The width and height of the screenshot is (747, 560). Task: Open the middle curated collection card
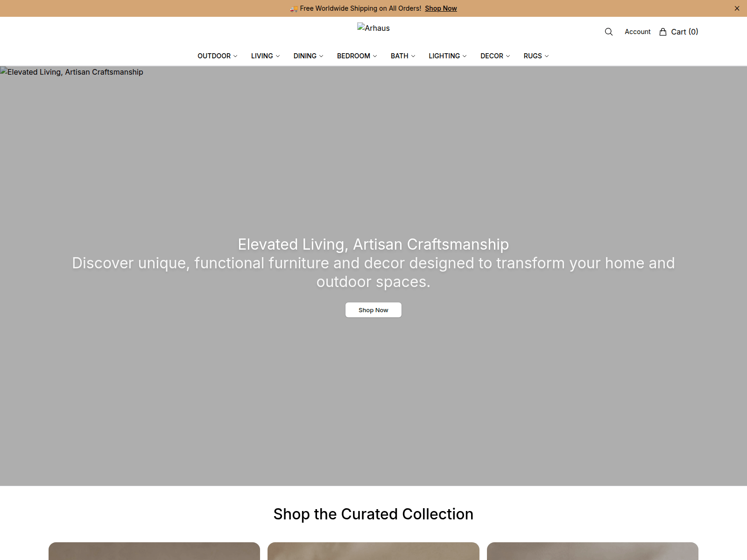coord(373,551)
